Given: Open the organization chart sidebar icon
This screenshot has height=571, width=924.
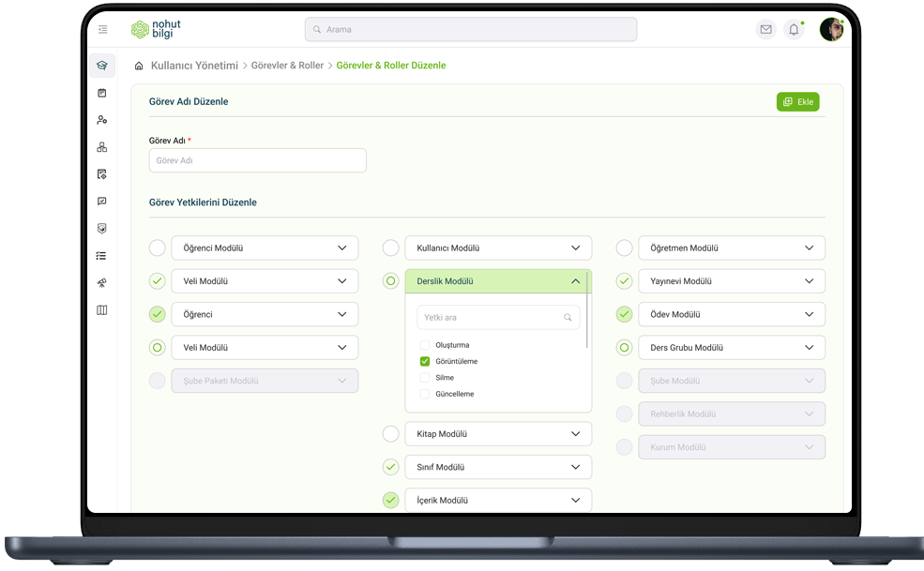Looking at the screenshot, I should coord(102,147).
